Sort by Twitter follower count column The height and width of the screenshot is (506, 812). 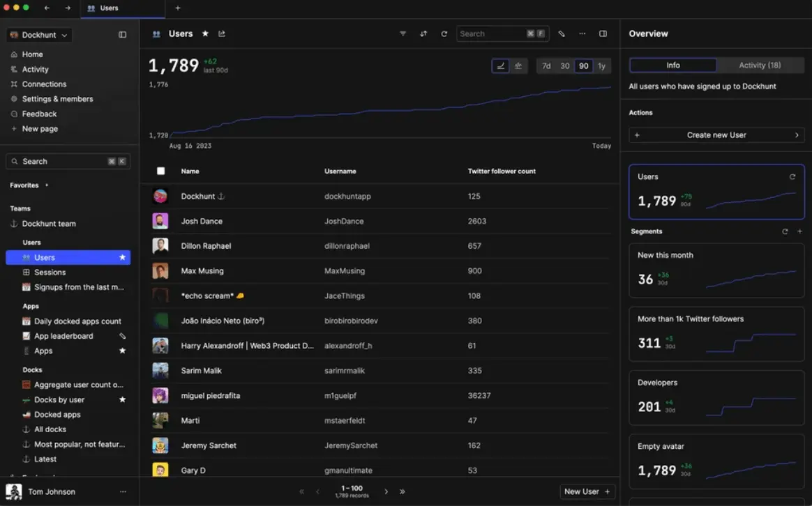(x=502, y=171)
